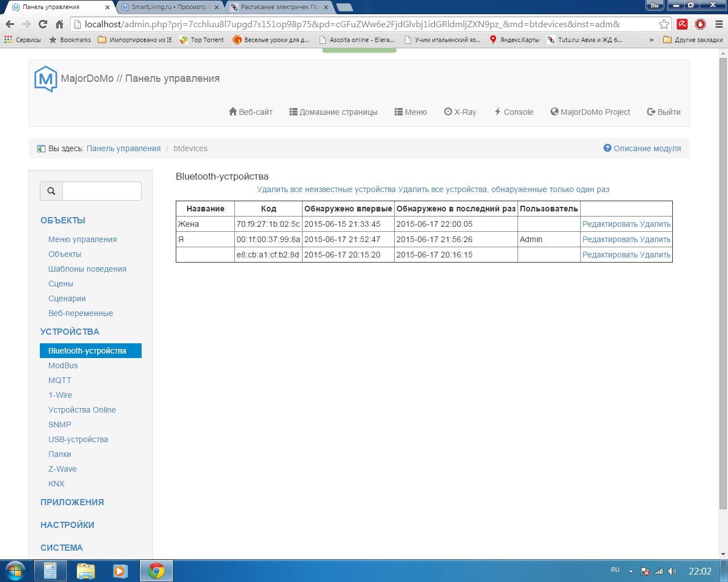Open the question-mark module description icon
This screenshot has height=582, width=728.
click(x=607, y=148)
